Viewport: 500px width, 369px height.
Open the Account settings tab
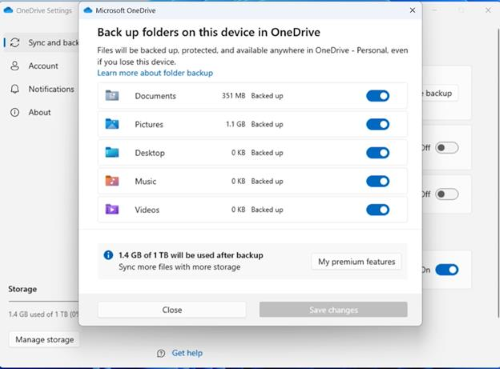[42, 66]
